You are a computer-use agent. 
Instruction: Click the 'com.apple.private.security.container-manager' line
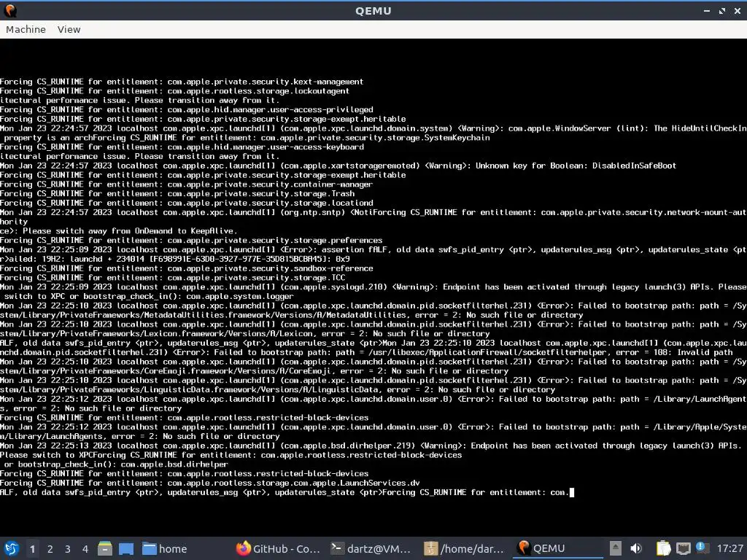coord(186,184)
